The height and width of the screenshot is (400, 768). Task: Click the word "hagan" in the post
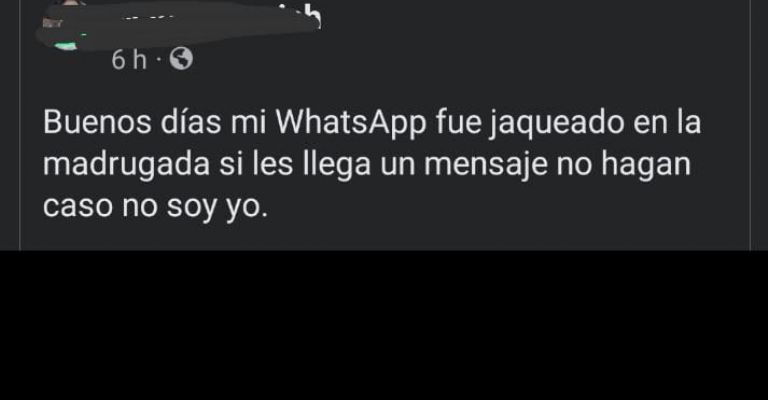(646, 165)
